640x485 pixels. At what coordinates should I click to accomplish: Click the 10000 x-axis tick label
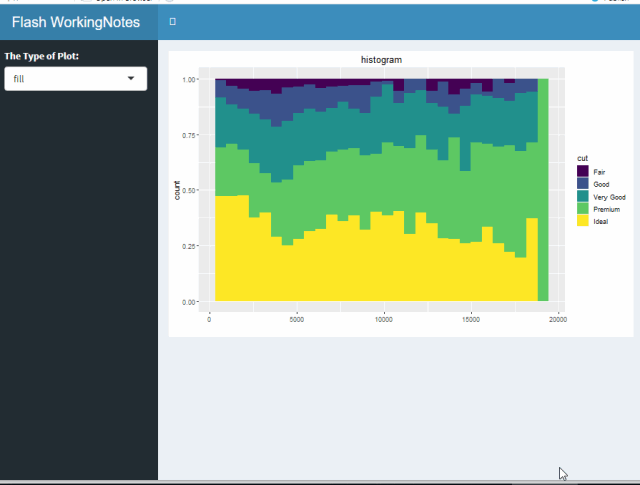(384, 320)
